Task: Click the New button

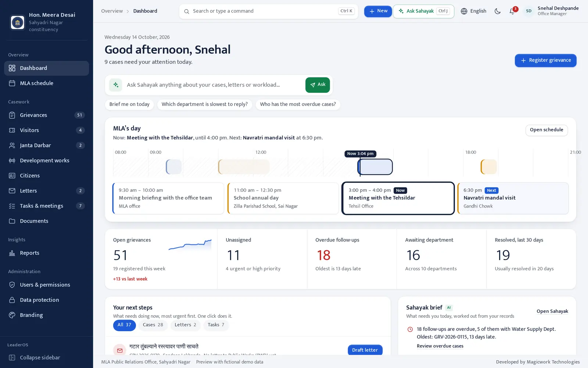Action: point(378,11)
